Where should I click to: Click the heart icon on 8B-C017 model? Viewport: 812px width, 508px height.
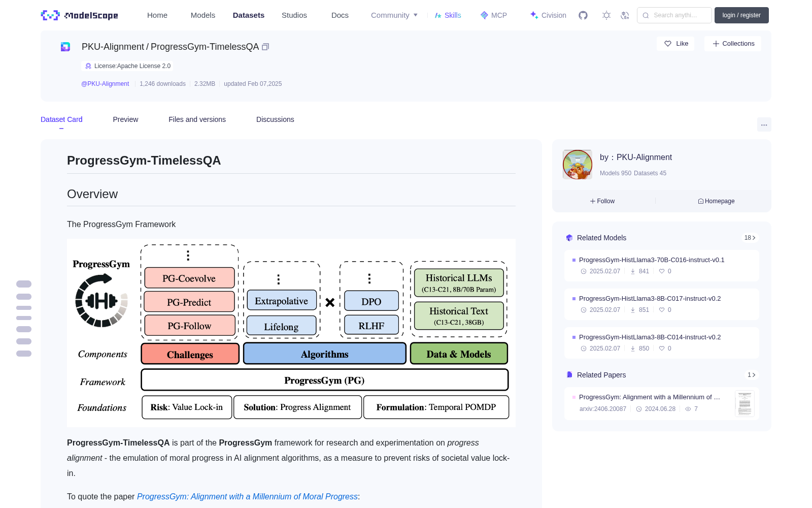point(662,310)
